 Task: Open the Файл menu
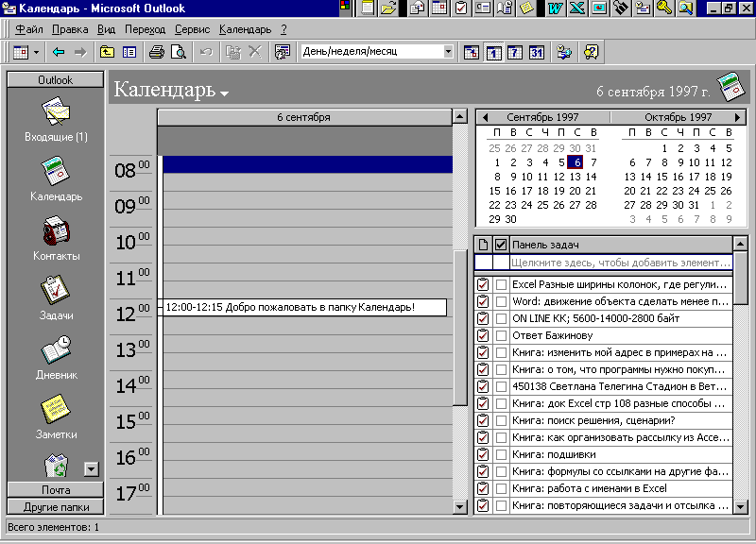29,29
